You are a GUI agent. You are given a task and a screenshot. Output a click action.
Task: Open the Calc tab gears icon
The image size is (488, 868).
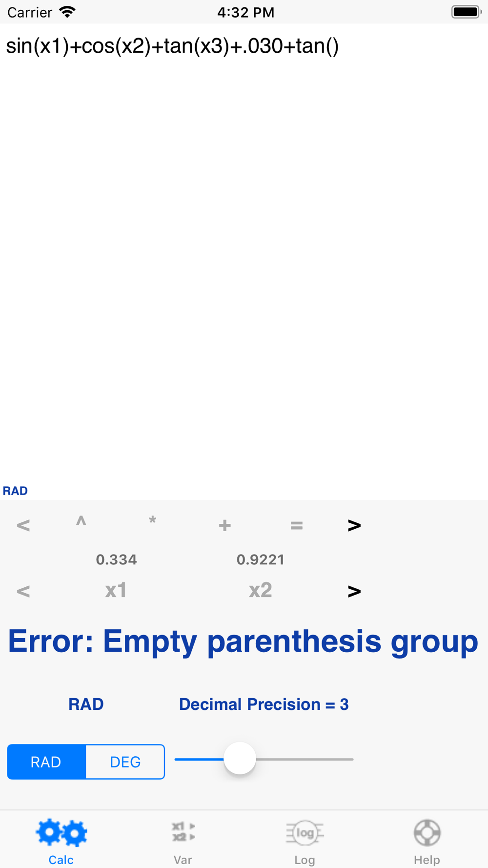[61, 832]
